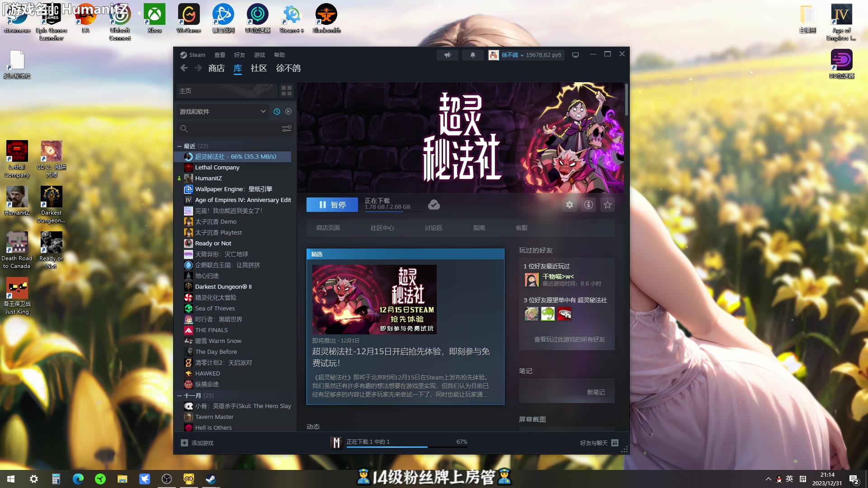Open Blacksmith desktop shortcut

point(326,18)
